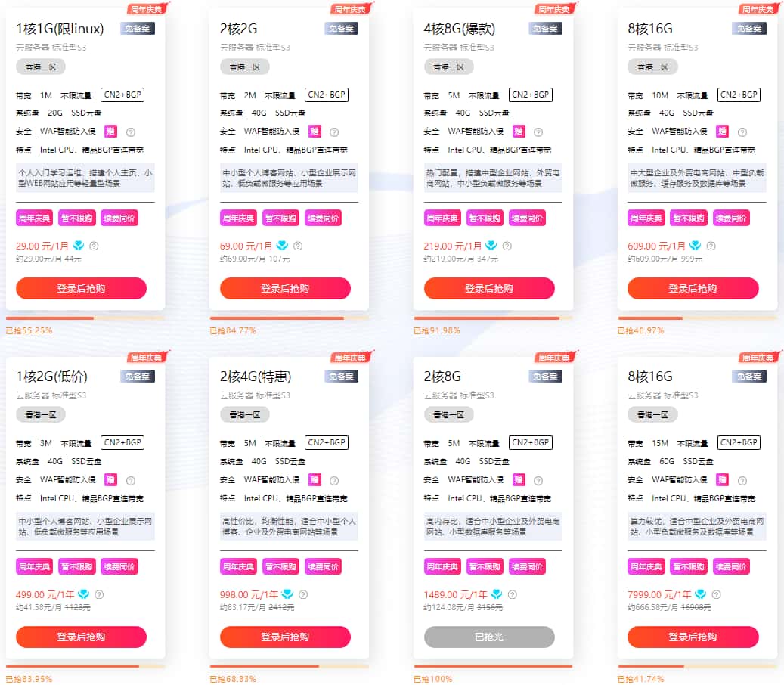
Task: Click the help icon next to 609.00 元/1月
Action: point(711,246)
